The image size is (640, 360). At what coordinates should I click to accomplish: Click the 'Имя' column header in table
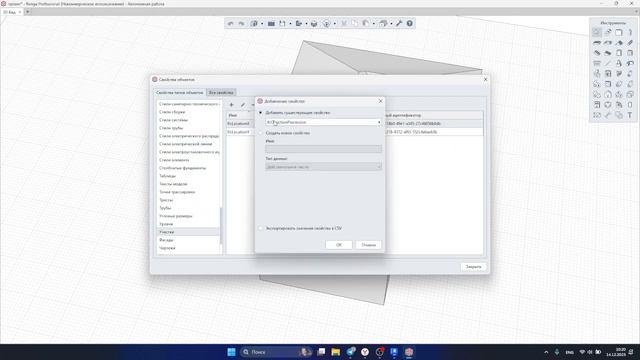pyautogui.click(x=240, y=116)
